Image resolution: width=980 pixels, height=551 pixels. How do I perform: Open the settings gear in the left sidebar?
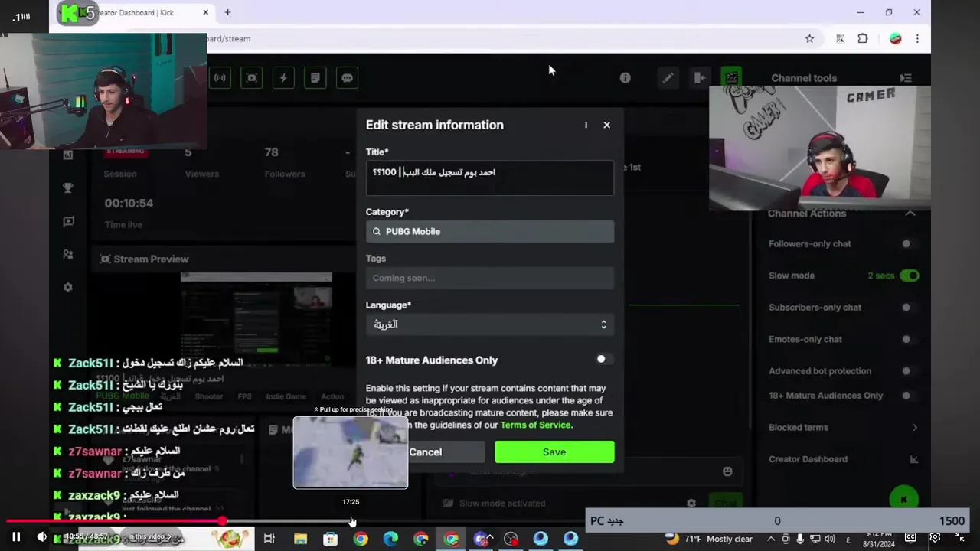tap(68, 287)
